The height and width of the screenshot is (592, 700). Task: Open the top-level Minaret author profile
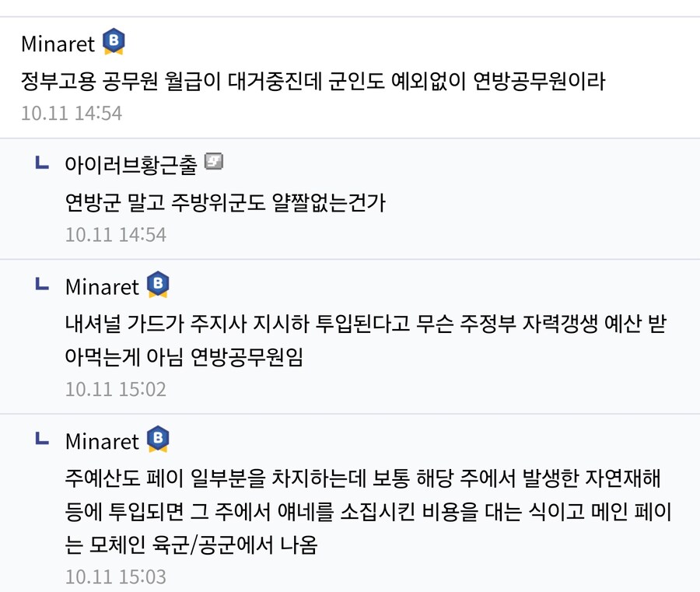click(58, 44)
